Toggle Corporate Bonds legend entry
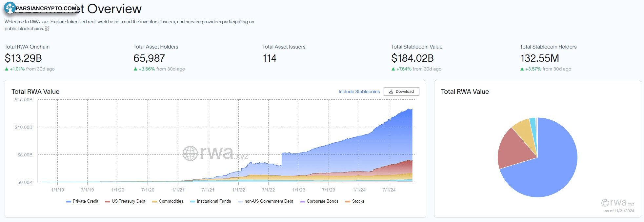The image size is (644, 222). (319, 201)
